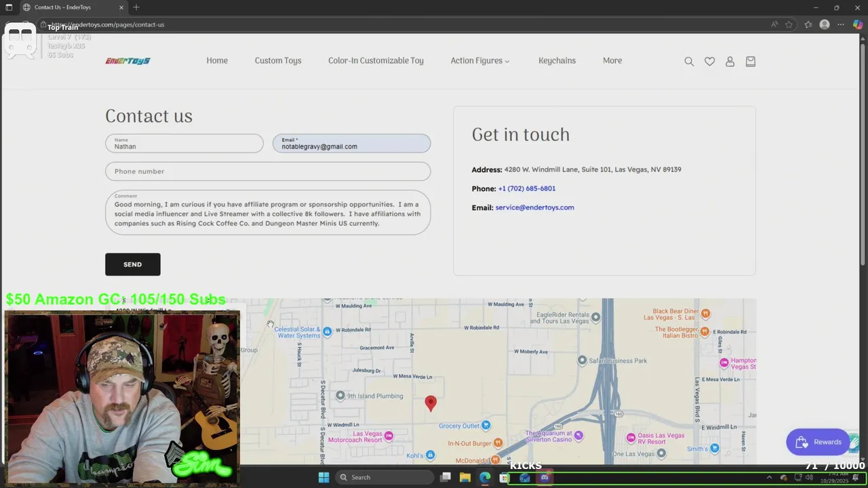The width and height of the screenshot is (868, 488).
Task: Open the browser Favorites list icon
Action: 808,24
